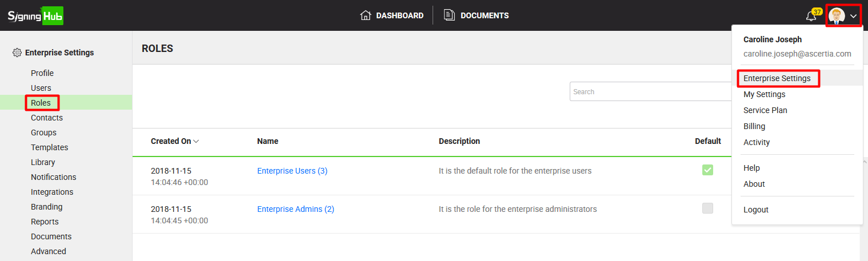
Task: Open the Billing menu entry
Action: pos(754,126)
